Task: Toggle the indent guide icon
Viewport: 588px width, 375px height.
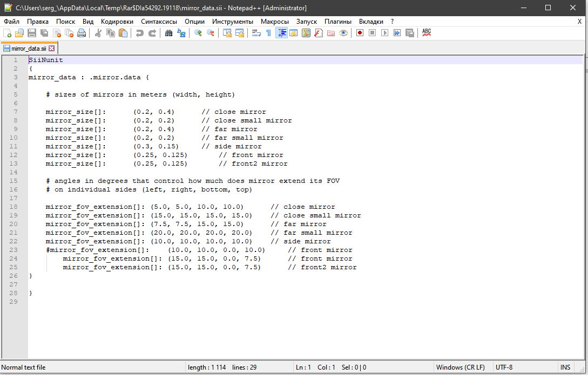Action: [x=281, y=33]
